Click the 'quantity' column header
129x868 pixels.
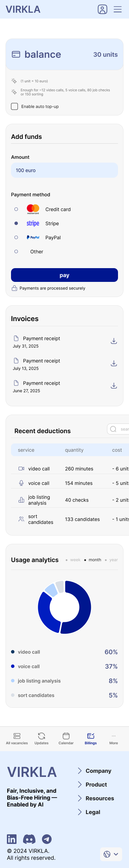pos(74,450)
